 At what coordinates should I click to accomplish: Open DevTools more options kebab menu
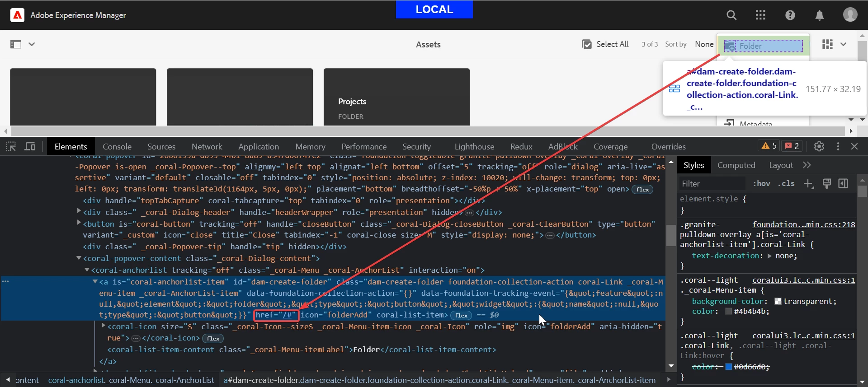click(838, 146)
